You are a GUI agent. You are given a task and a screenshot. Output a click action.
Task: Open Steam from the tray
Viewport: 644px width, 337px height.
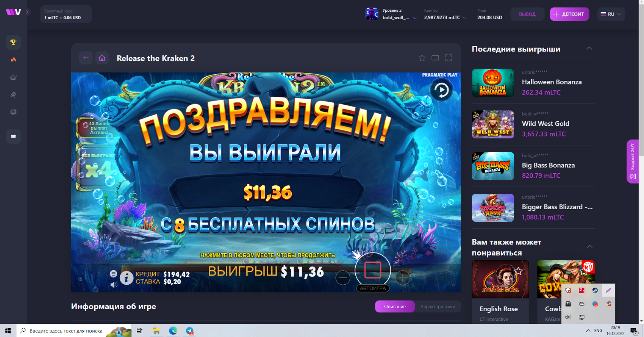point(595,290)
